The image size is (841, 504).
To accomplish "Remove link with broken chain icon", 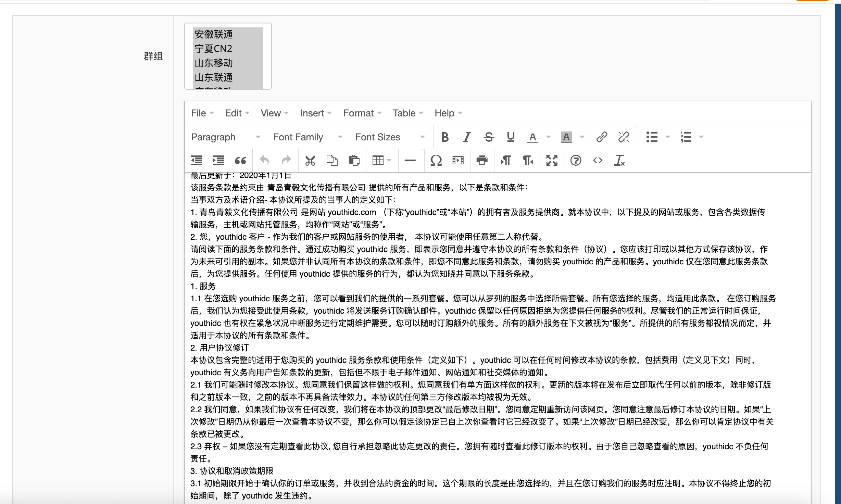I will [x=624, y=137].
